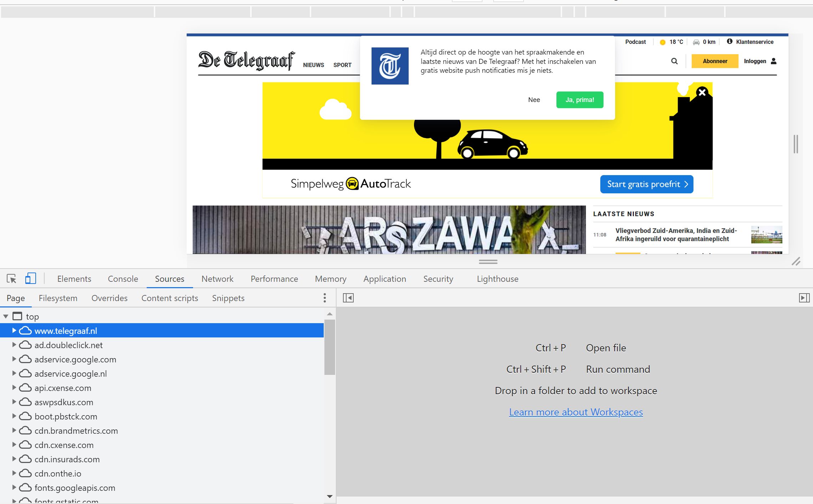Image resolution: width=813 pixels, height=504 pixels.
Task: Open the Security tab
Action: (438, 279)
